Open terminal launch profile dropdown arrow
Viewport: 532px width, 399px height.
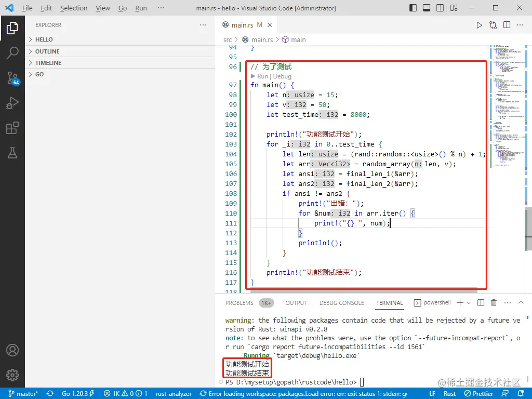coord(469,303)
